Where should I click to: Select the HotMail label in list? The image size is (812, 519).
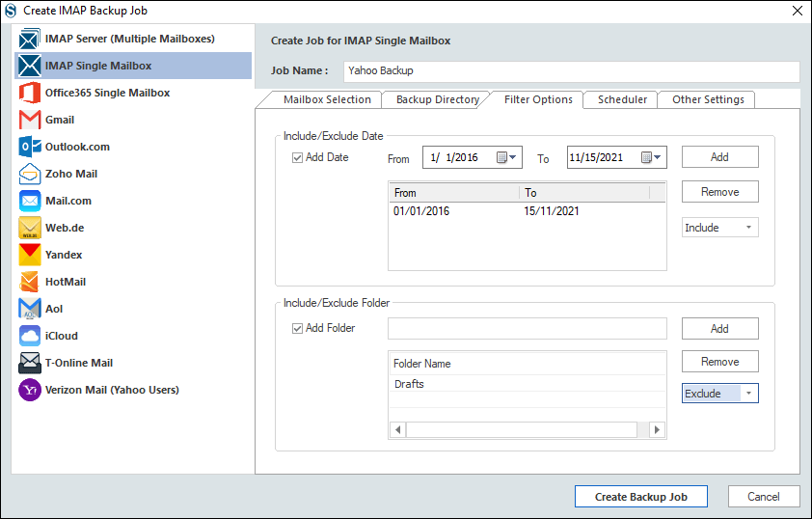[66, 282]
